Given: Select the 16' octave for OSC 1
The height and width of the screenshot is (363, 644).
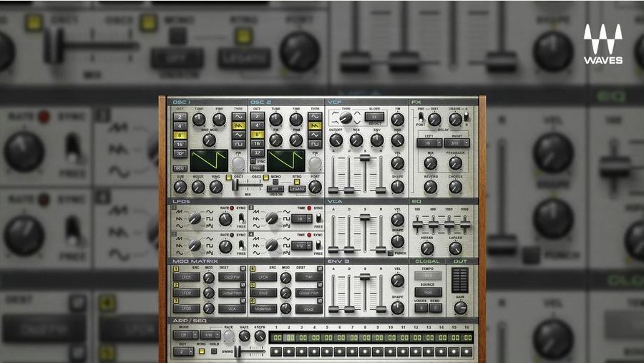Looking at the screenshot, I should click(180, 145).
